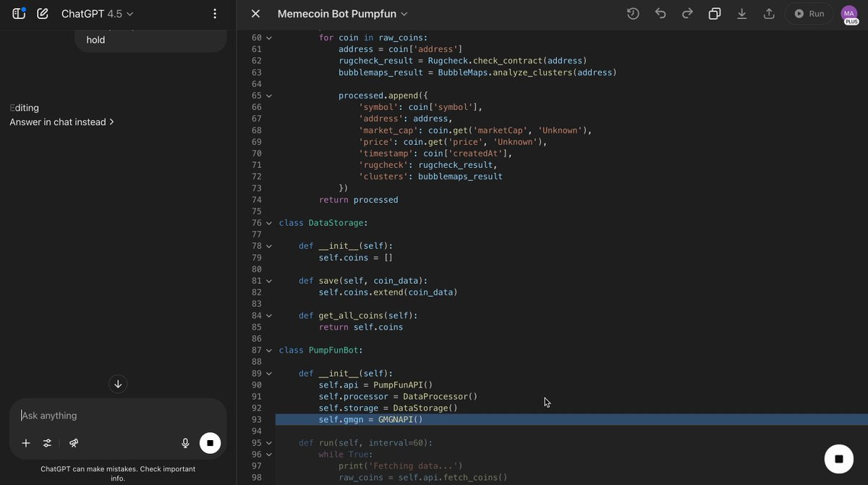Click "'clusters': bubblemaps_result" line

[430, 177]
